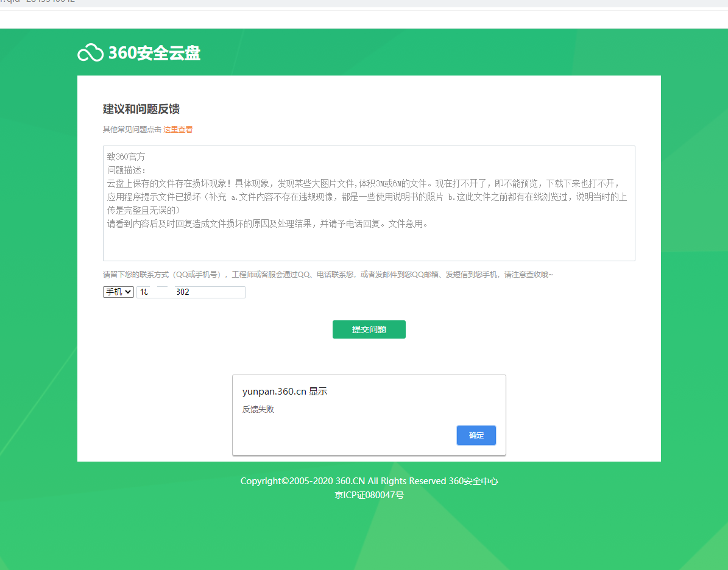Click the 360安全云盘 cloud logo icon

coord(90,53)
